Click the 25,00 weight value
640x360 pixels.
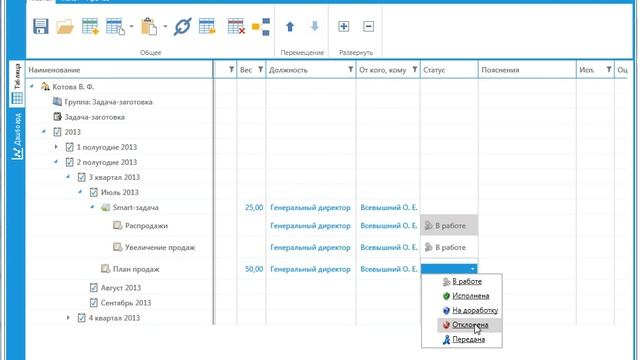254,207
